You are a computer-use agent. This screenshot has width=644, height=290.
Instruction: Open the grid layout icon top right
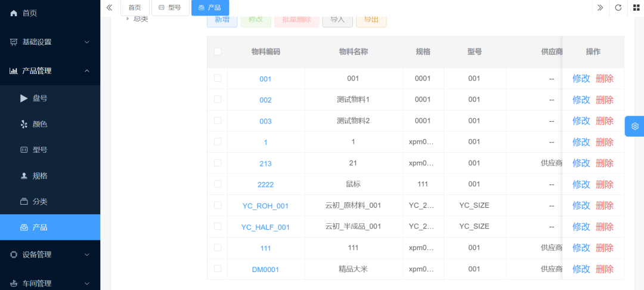pos(634,8)
